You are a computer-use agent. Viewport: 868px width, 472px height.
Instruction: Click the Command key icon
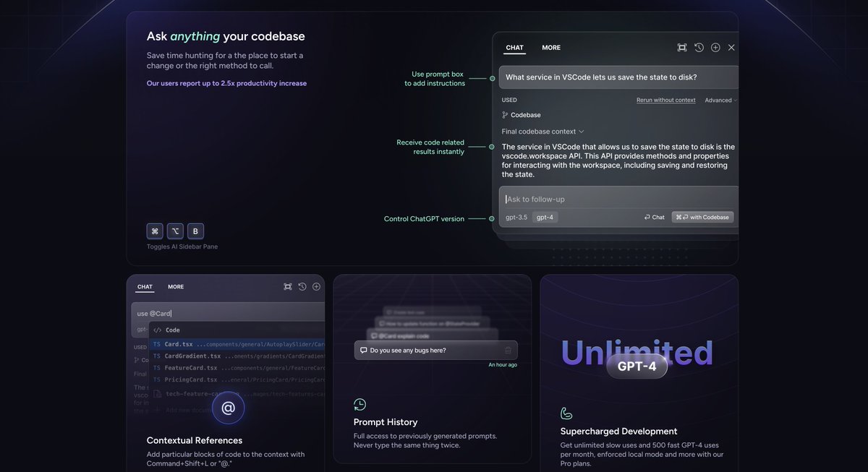pyautogui.click(x=155, y=231)
